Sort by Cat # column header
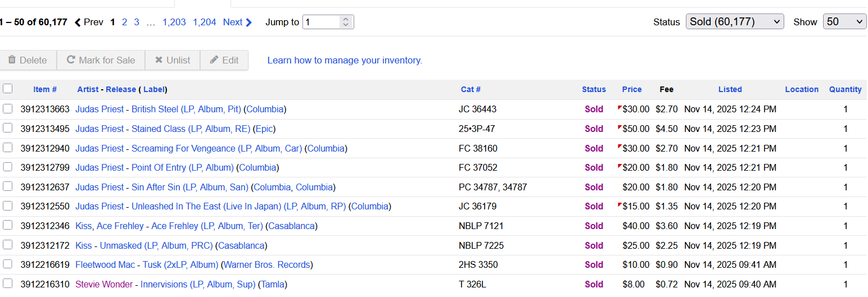The image size is (868, 297). [x=471, y=89]
